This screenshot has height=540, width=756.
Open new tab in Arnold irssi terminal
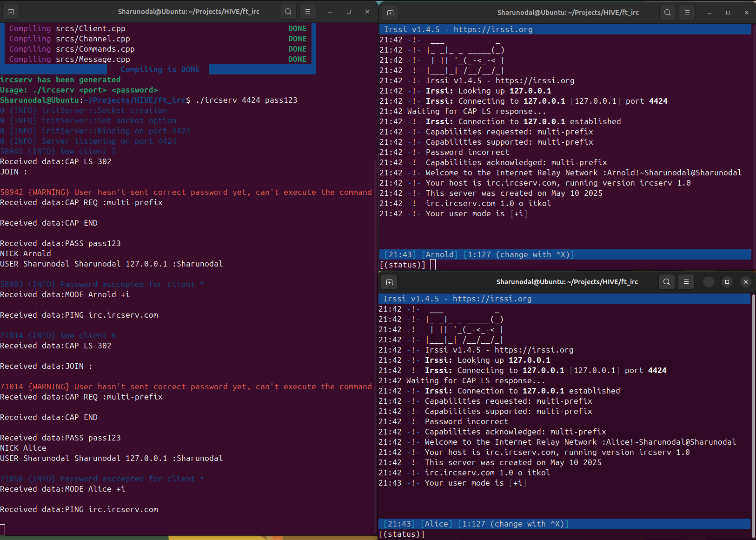[391, 13]
